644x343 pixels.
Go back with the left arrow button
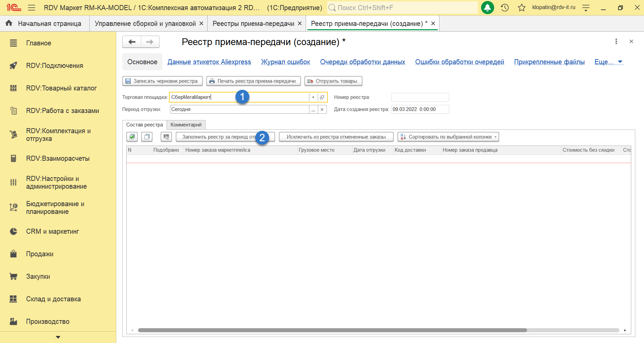[x=132, y=42]
